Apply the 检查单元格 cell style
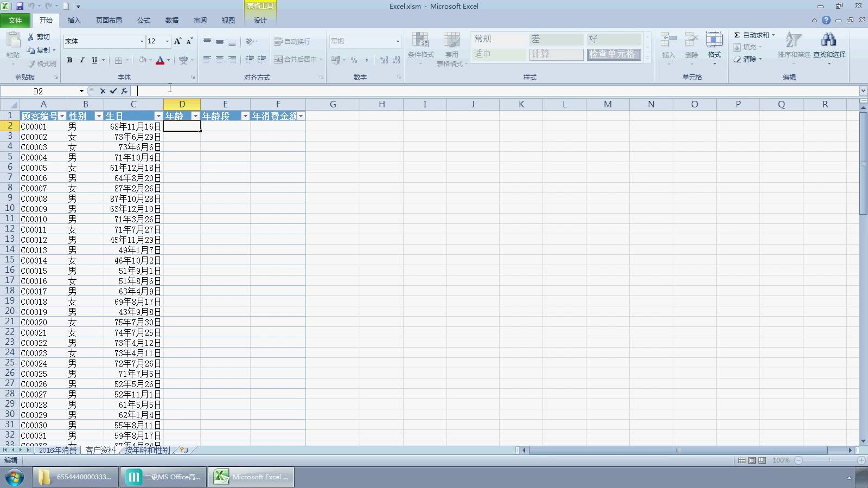Screen dimensions: 868x488 click(613, 54)
